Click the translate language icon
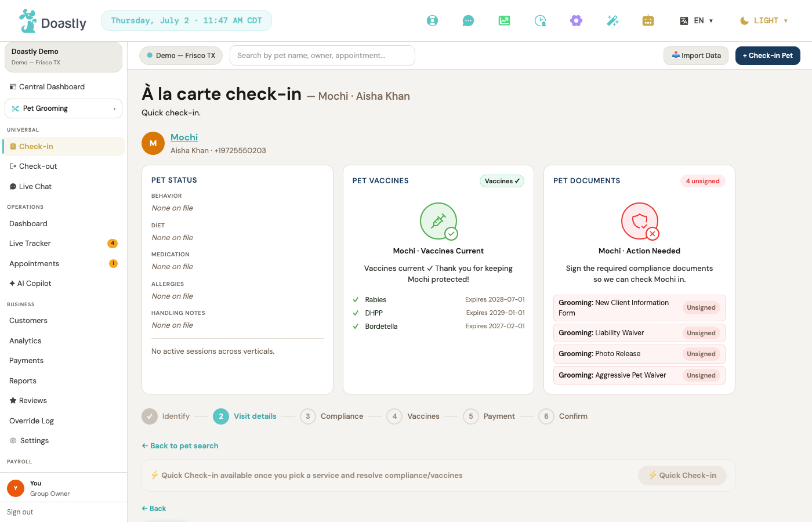This screenshot has height=522, width=812. 684,21
